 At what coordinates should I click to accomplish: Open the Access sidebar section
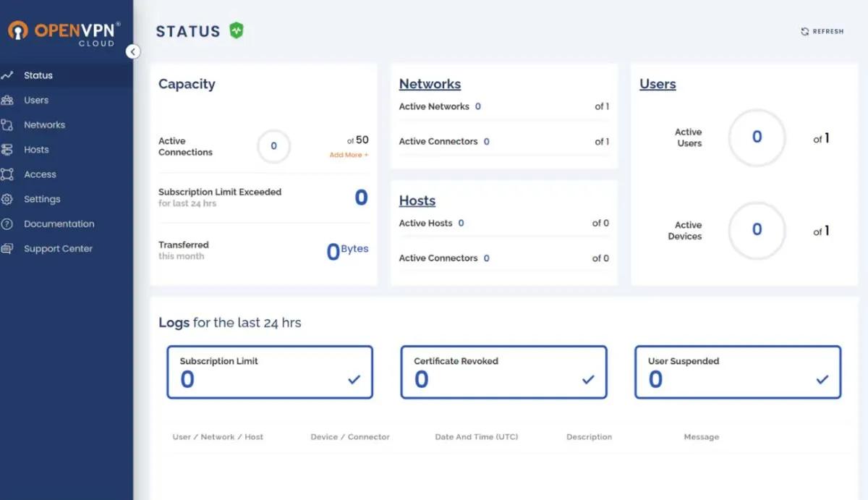pyautogui.click(x=67, y=174)
